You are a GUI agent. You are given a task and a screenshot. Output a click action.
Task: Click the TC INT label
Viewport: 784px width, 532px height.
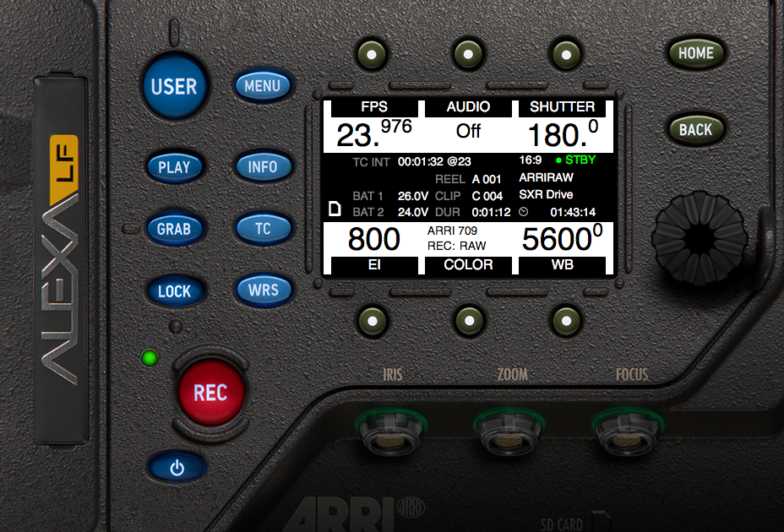tap(371, 162)
